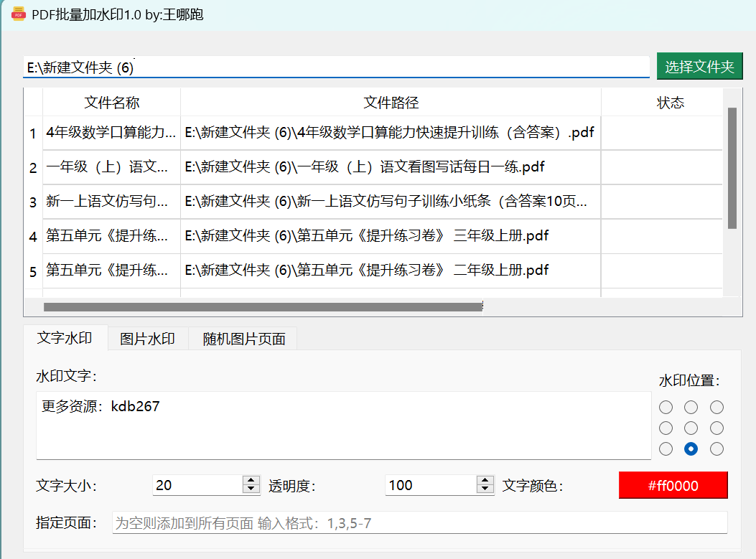The image size is (756, 559).
Task: Increase the 透明度 value with up arrow
Action: point(485,481)
